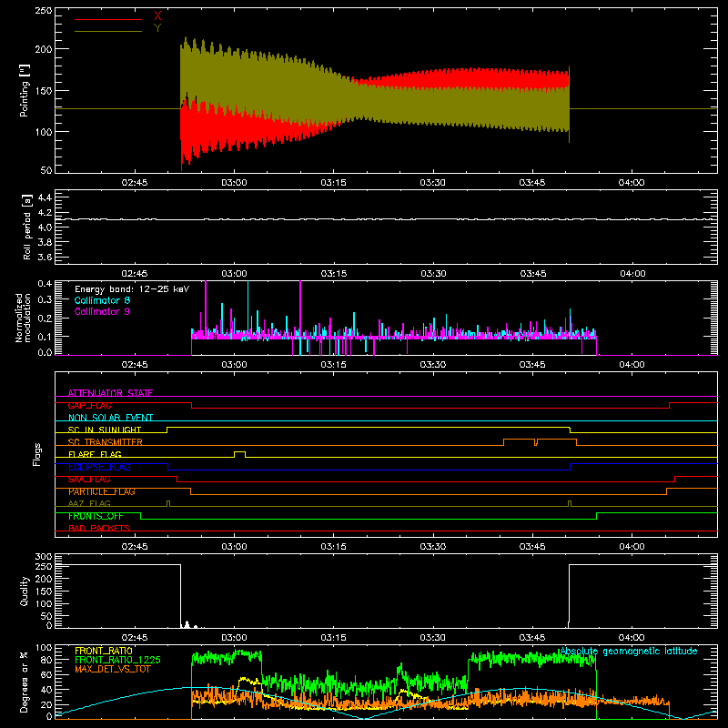Click the 4.4 tick on Roll period axis
The width and height of the screenshot is (728, 728).
[x=45, y=197]
